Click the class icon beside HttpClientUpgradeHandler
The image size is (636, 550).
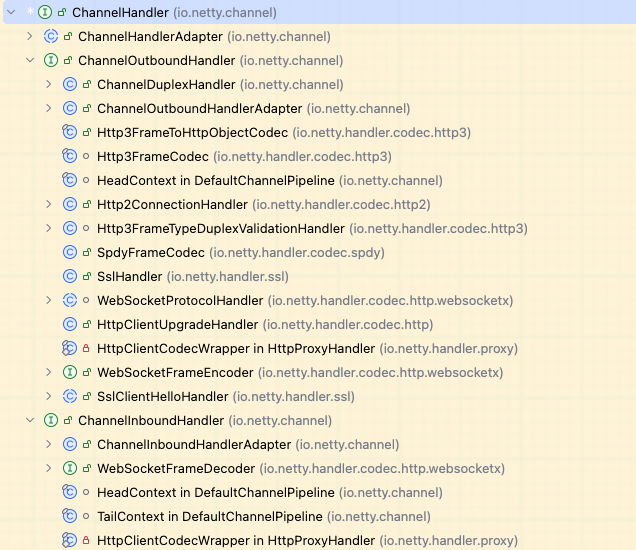pyautogui.click(x=70, y=324)
